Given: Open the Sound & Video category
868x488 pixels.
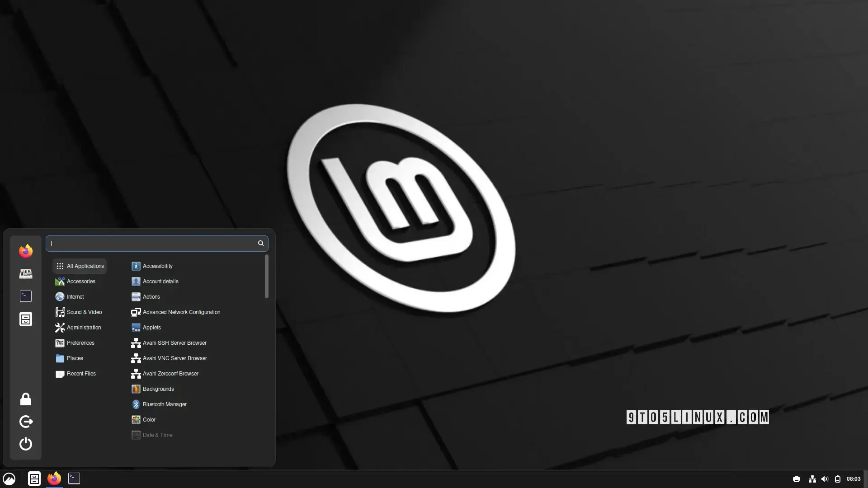Looking at the screenshot, I should pos(84,312).
